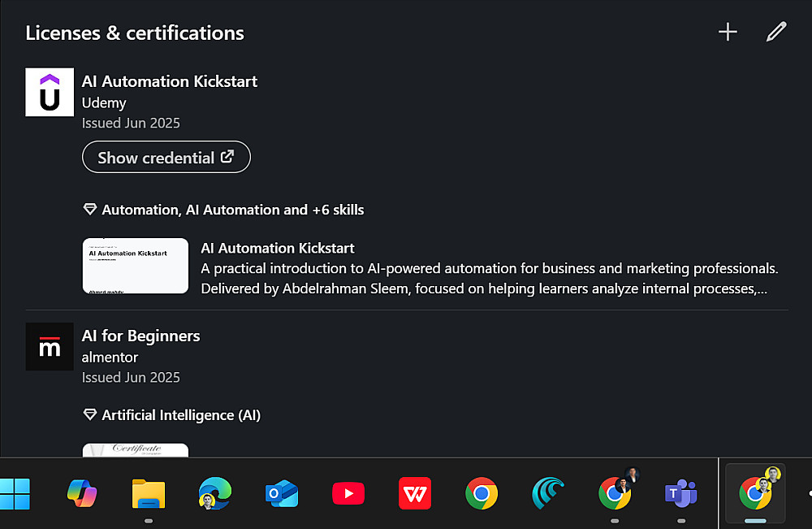Screen dimensions: 812x529
Task: Click the plus icon to add certification
Action: coord(728,33)
